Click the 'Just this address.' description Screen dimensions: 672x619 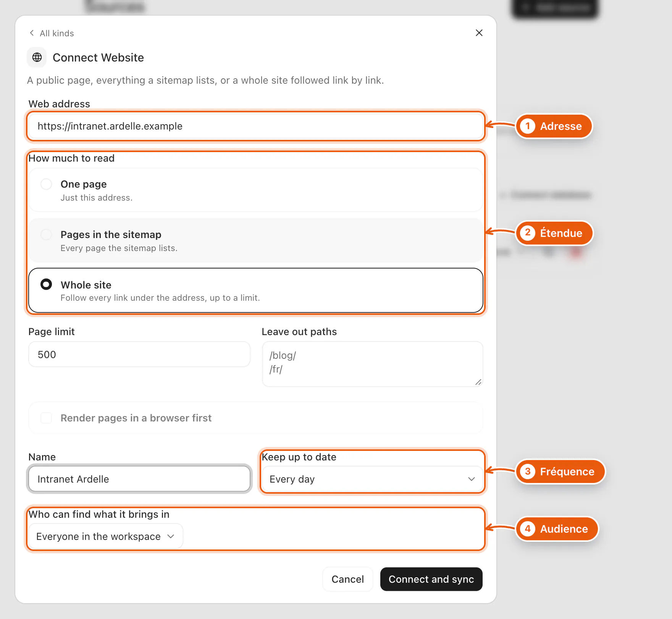pyautogui.click(x=97, y=198)
